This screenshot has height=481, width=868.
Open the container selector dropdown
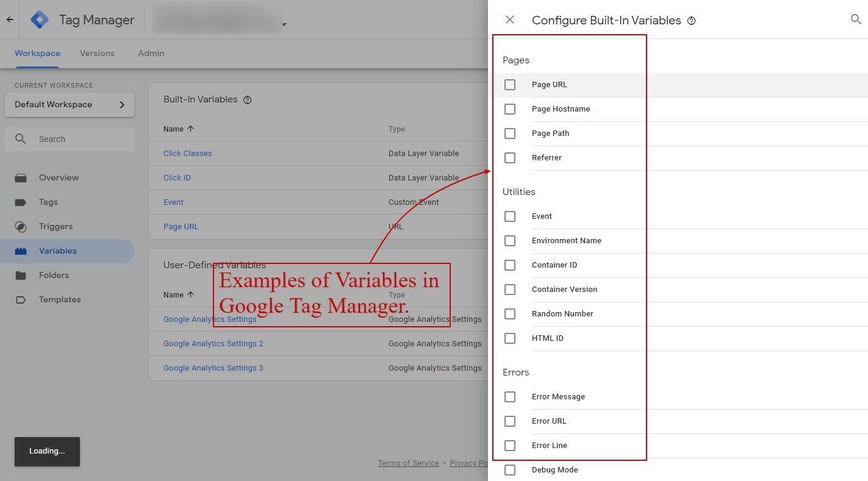tap(284, 24)
